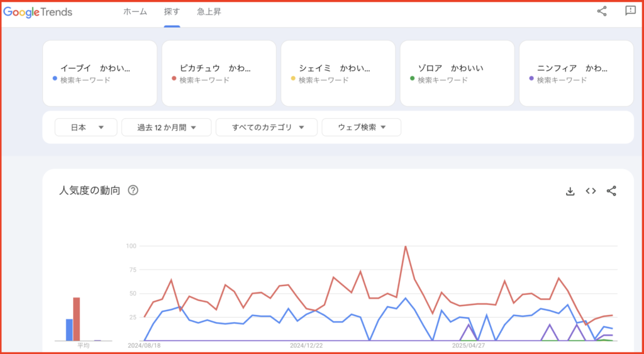Edit the シェイミ search term card

coord(338,74)
